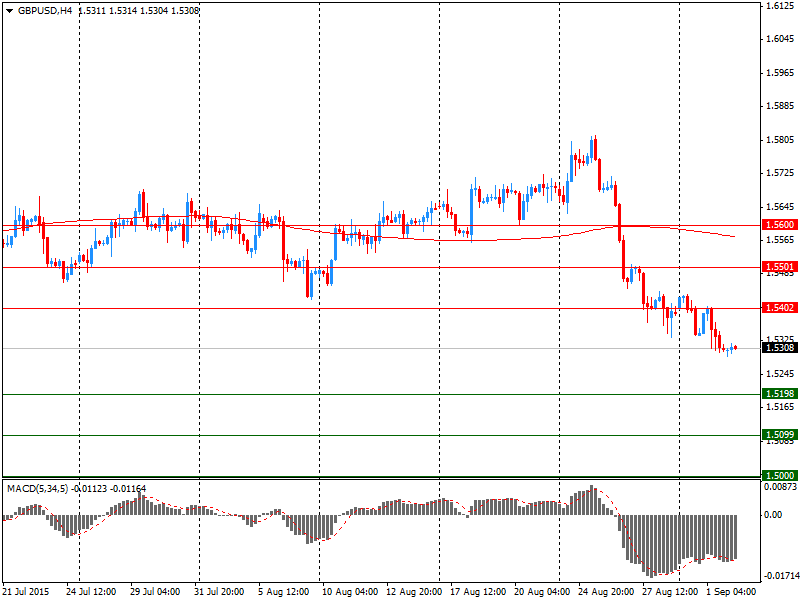Click the GBPUSD,H4 chart title text

(45, 10)
